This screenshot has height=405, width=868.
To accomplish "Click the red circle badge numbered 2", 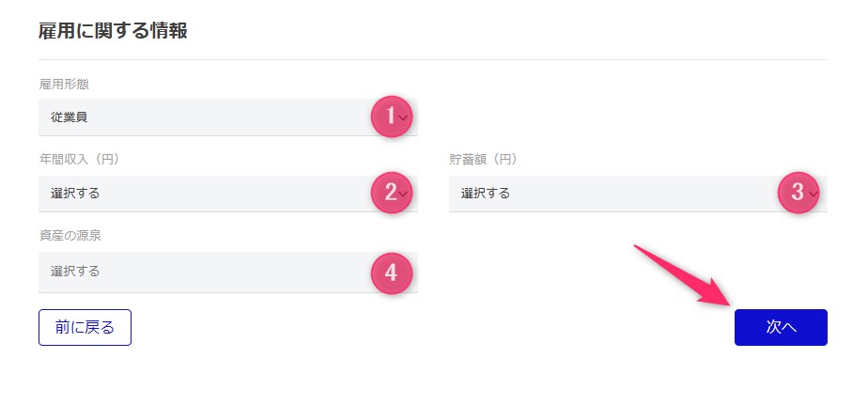I will 390,193.
